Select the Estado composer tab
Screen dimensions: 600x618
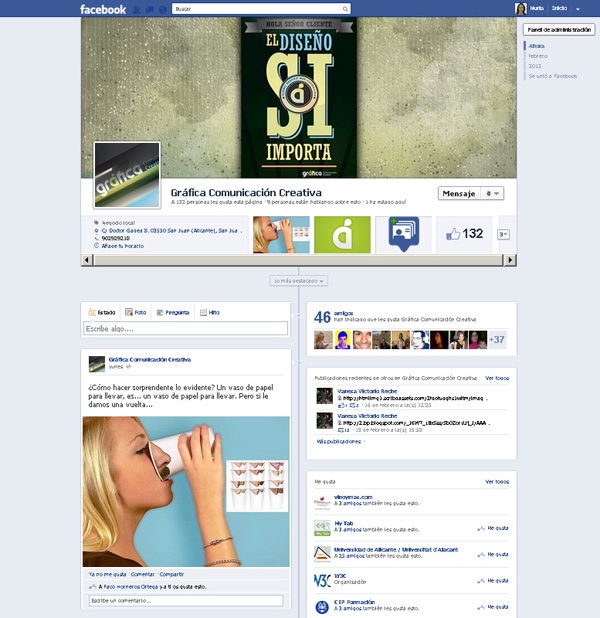102,313
